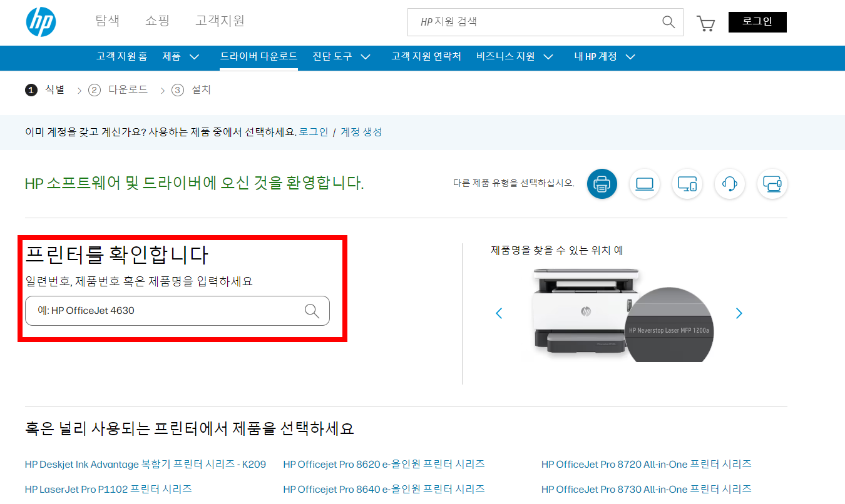The height and width of the screenshot is (504, 845).
Task: Go to 고객 지원 홈
Action: (121, 57)
